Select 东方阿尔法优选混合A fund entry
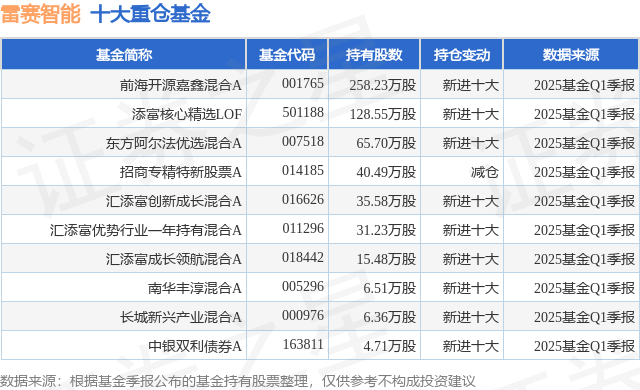The height and width of the screenshot is (390, 640). pos(173,143)
